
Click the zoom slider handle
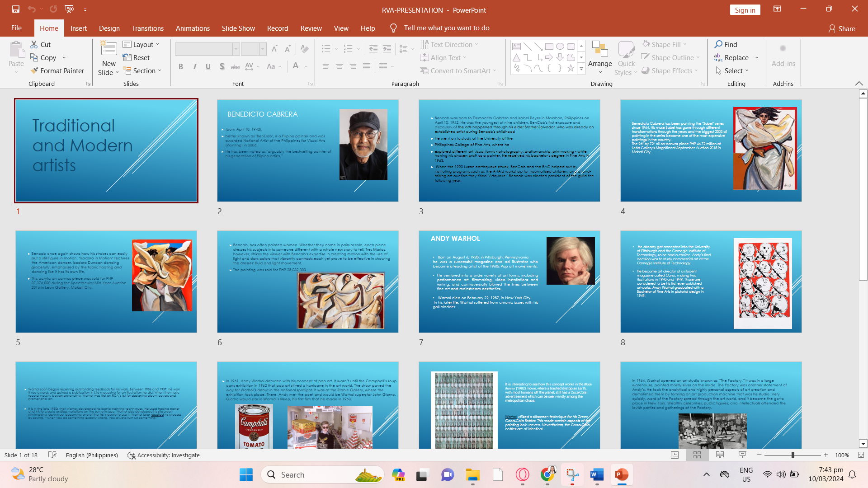pos(793,455)
